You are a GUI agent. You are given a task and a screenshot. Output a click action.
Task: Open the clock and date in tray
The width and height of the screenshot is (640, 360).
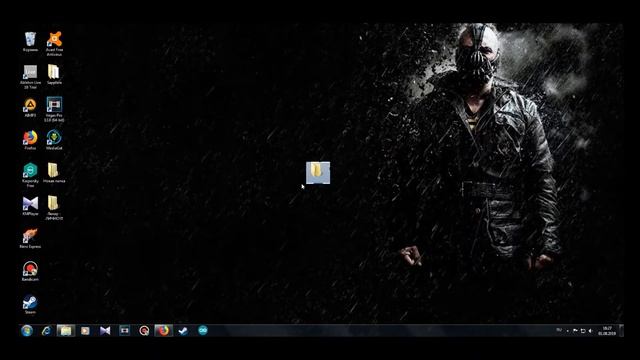click(607, 331)
